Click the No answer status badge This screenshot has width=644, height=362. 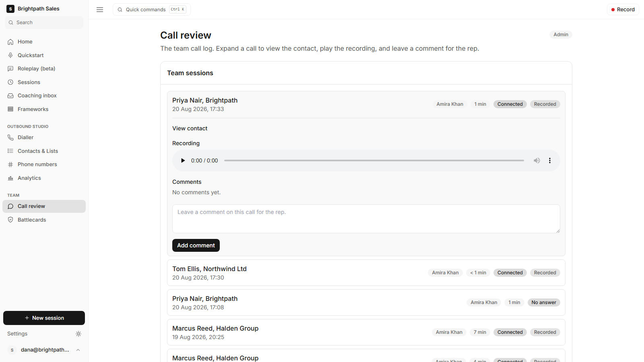tap(544, 302)
